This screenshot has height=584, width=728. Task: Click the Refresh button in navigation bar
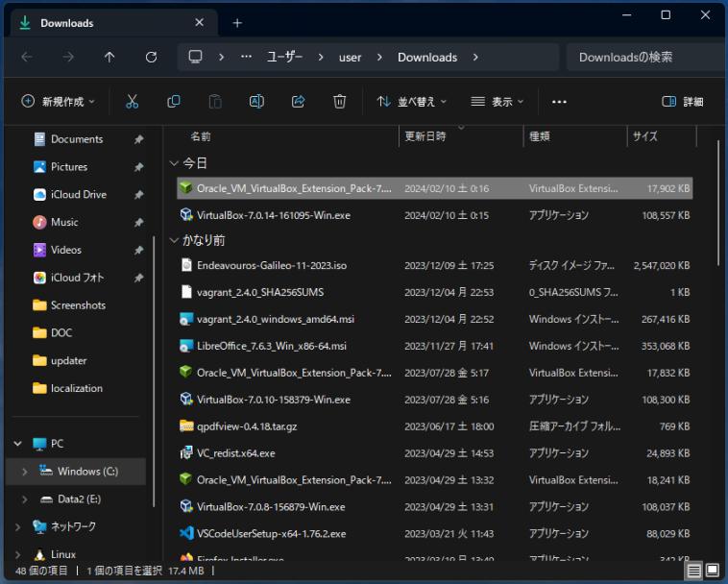pyautogui.click(x=151, y=57)
